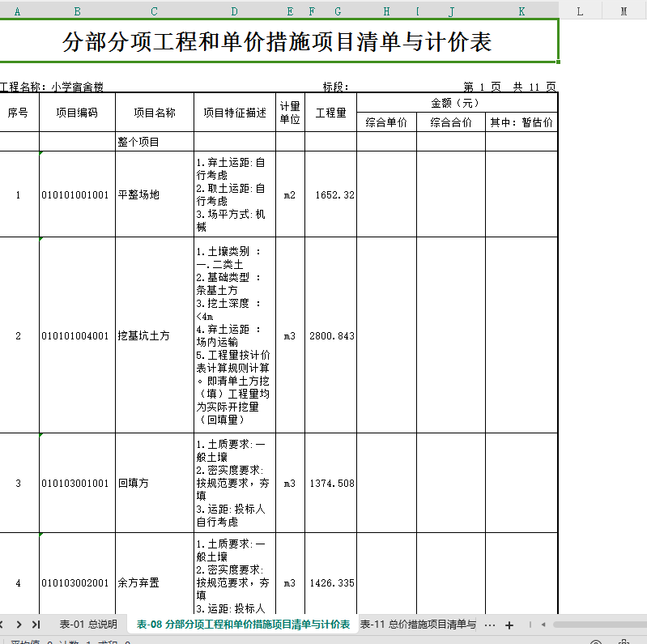The image size is (647, 644).
Task: Select the 序号 header cell
Action: 19,113
